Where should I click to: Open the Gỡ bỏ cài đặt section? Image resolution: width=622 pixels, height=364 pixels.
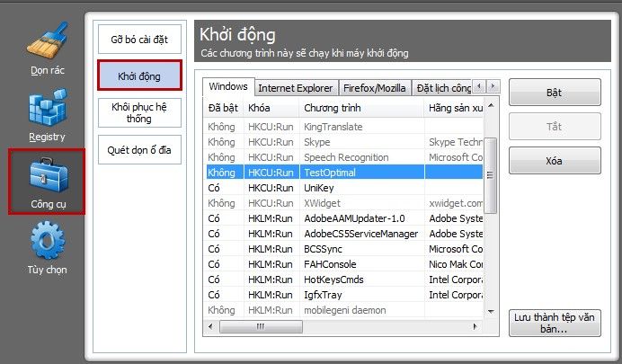click(x=139, y=40)
